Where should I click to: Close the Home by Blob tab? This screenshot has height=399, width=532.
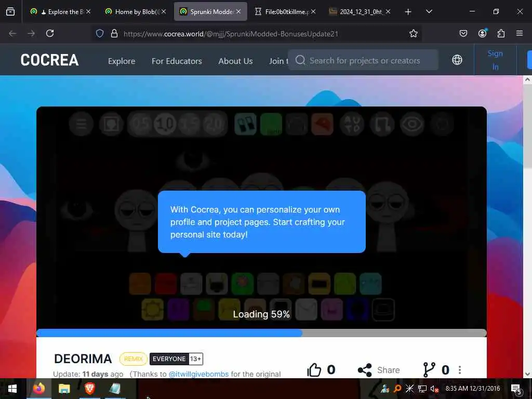pyautogui.click(x=164, y=11)
